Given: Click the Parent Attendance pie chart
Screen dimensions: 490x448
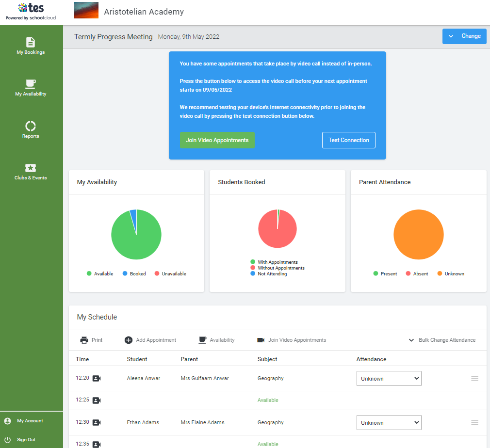Looking at the screenshot, I should pyautogui.click(x=418, y=234).
